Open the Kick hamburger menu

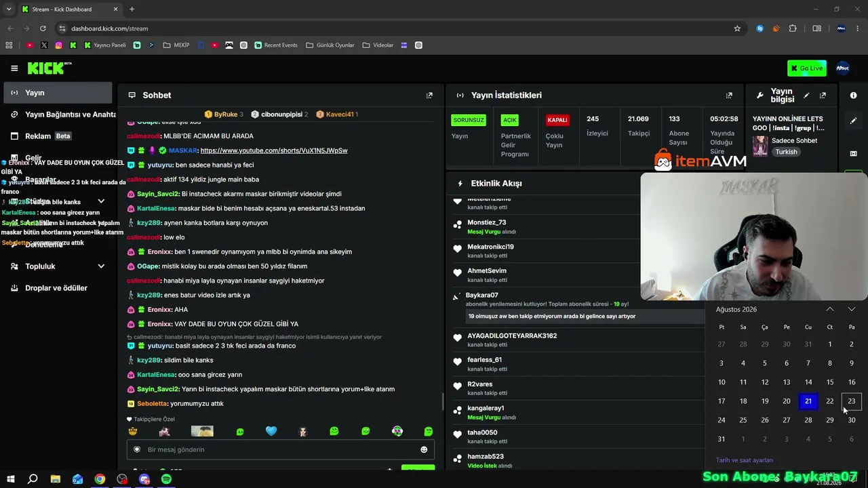pos(14,68)
